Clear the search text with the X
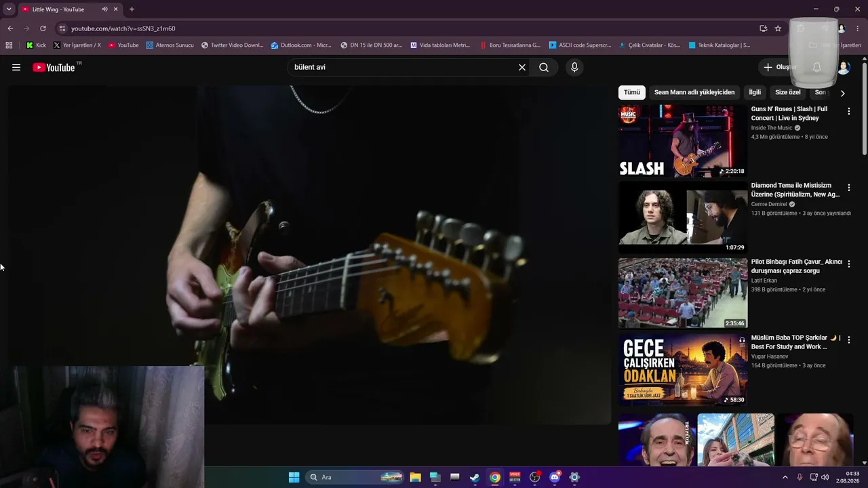Viewport: 868px width, 488px height. coord(522,67)
